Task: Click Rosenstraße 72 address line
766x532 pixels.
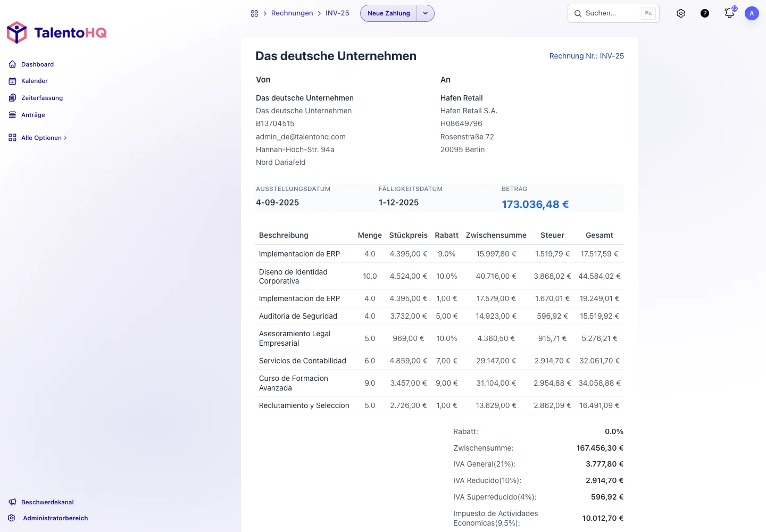Action: click(467, 137)
